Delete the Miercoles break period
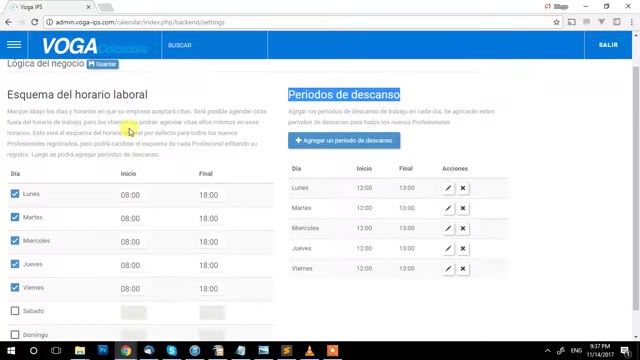 tap(463, 228)
